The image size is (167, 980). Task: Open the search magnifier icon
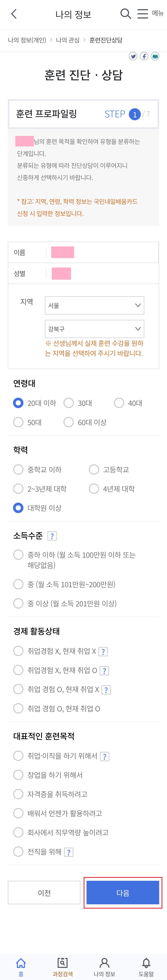(x=126, y=14)
